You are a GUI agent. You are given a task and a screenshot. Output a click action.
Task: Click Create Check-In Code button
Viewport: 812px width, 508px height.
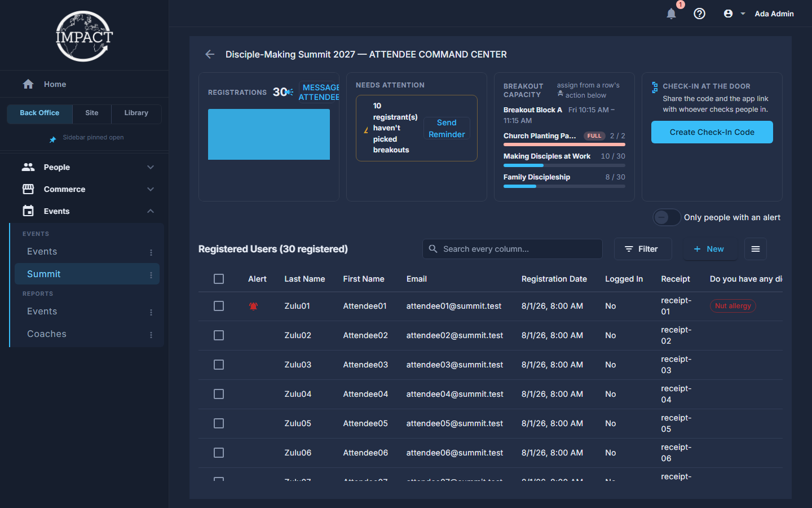[712, 132]
